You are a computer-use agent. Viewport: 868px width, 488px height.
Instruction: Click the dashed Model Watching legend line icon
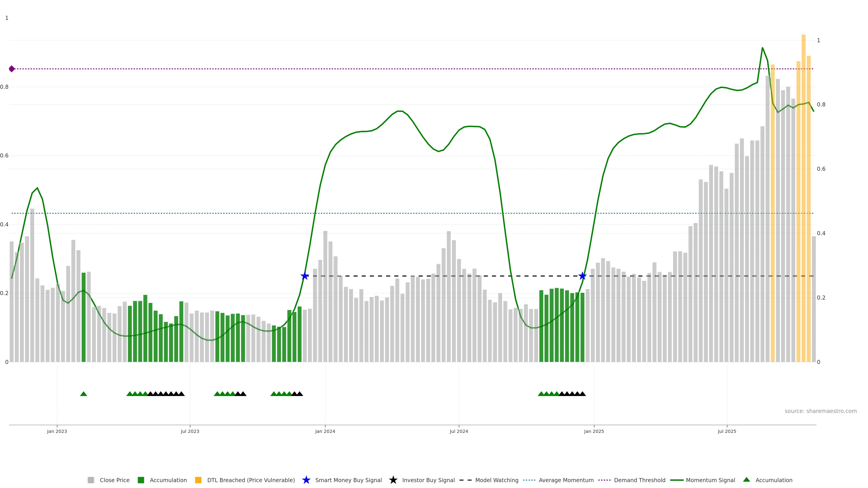[x=465, y=480]
